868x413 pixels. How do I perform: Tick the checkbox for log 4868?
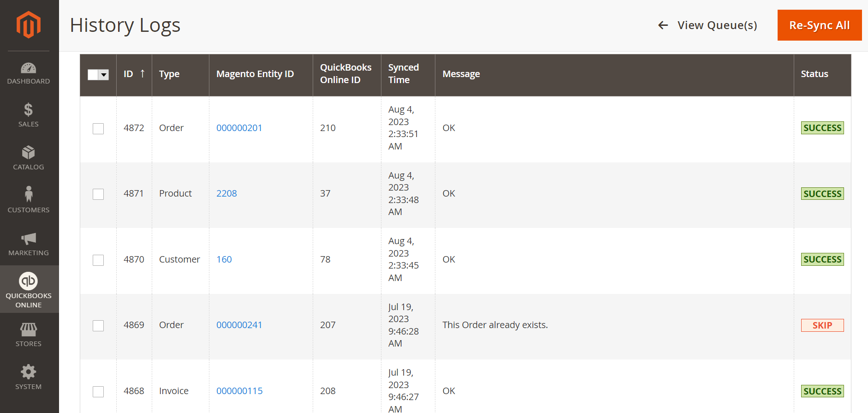click(x=98, y=391)
